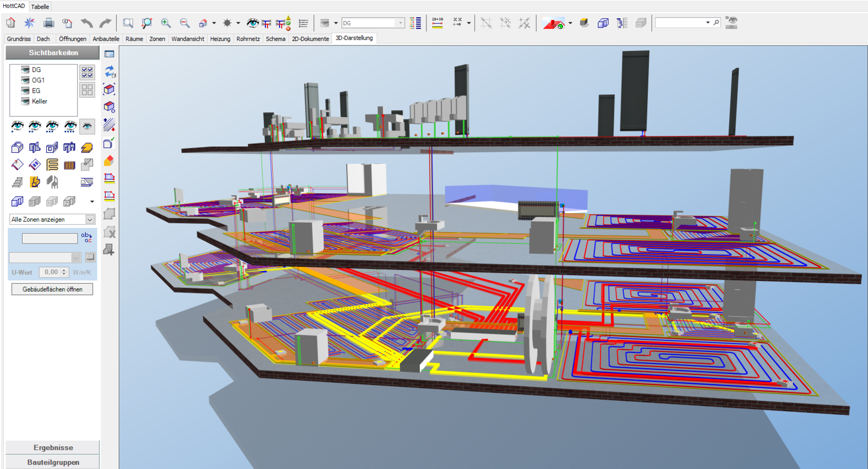This screenshot has width=868, height=469.
Task: Click the print icon in toolbar
Action: click(48, 23)
